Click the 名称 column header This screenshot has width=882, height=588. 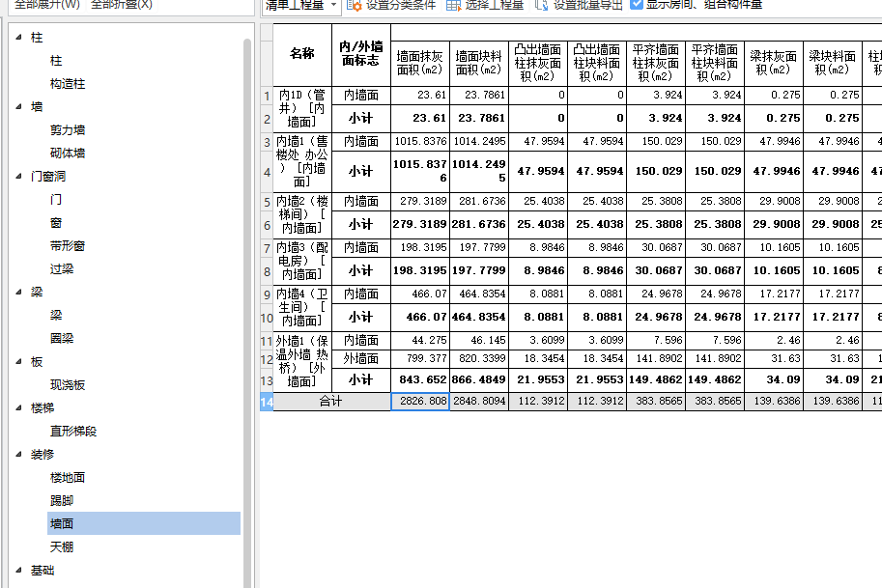click(x=302, y=54)
